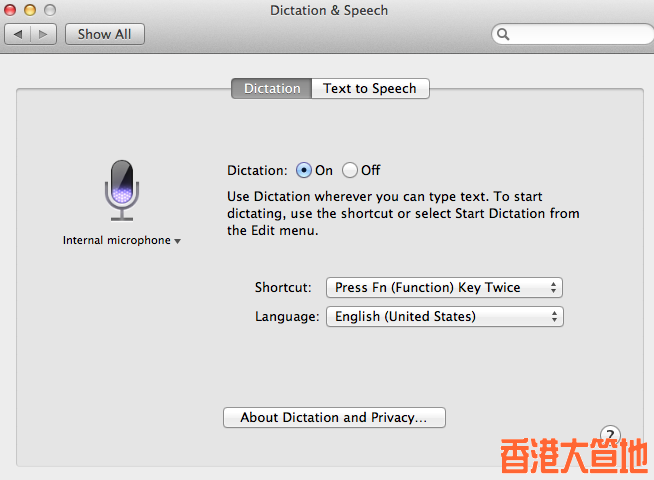The image size is (654, 480).
Task: Click the yellow minimize window button
Action: click(x=30, y=10)
